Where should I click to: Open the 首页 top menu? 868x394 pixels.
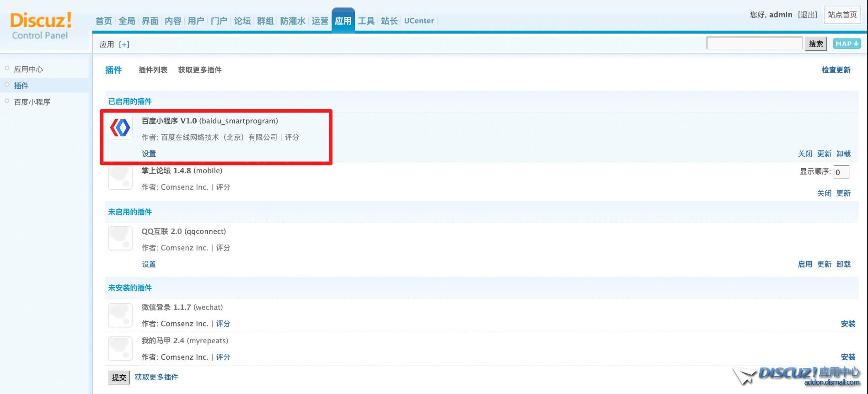click(104, 21)
